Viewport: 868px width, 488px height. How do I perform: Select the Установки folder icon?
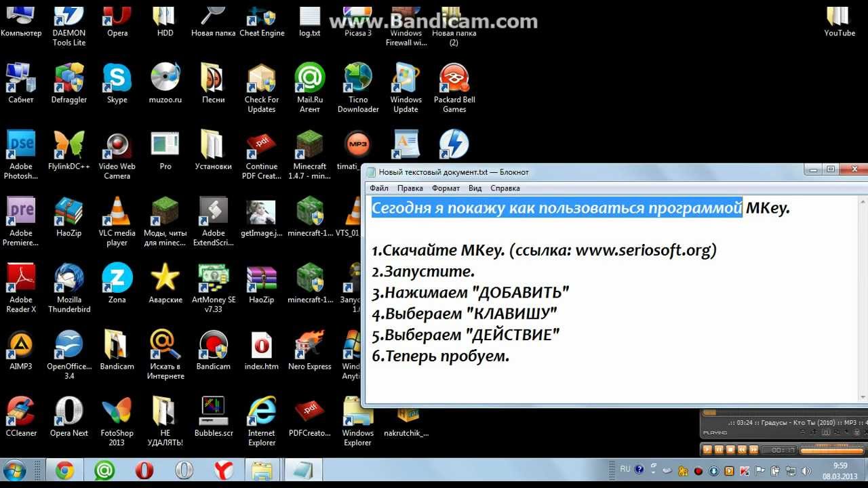pyautogui.click(x=213, y=150)
